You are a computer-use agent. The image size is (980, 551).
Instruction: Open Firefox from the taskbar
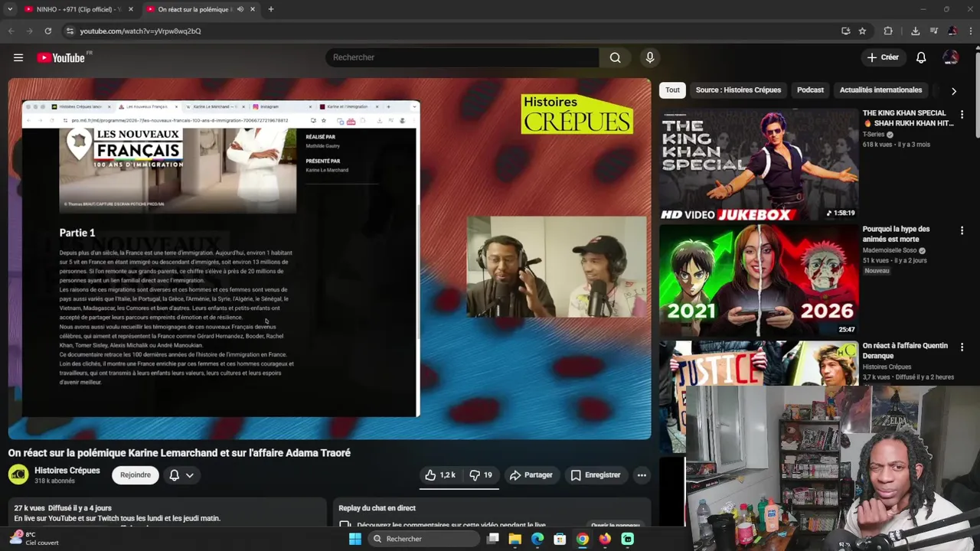605,539
